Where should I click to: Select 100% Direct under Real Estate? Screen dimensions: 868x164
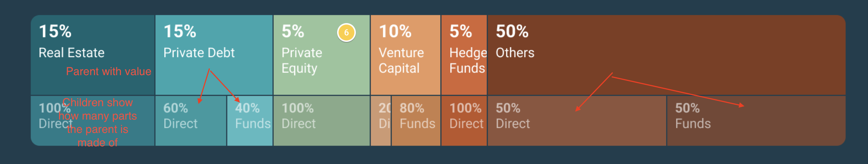coord(93,121)
